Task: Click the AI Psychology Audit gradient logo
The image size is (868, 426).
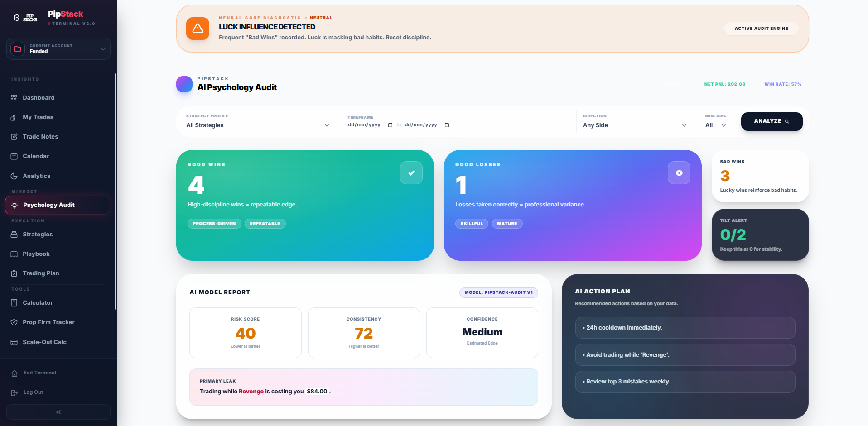Action: coord(184,84)
